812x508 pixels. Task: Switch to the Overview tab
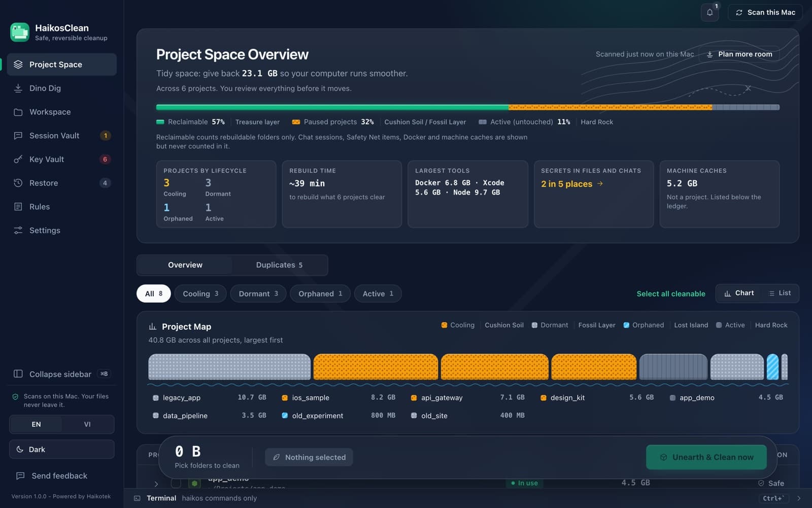pyautogui.click(x=185, y=265)
